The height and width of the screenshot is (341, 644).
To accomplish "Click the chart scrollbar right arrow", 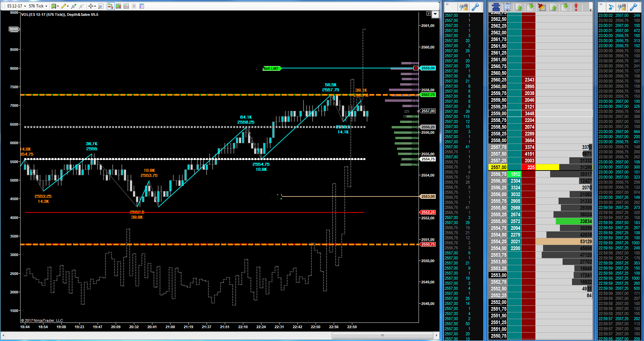I will coord(436,335).
